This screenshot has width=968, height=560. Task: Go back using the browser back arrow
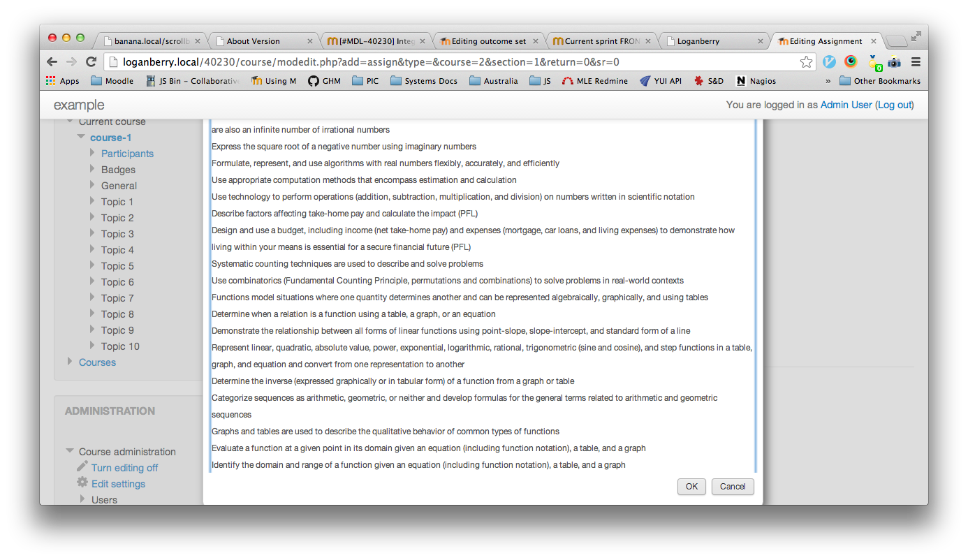[52, 61]
